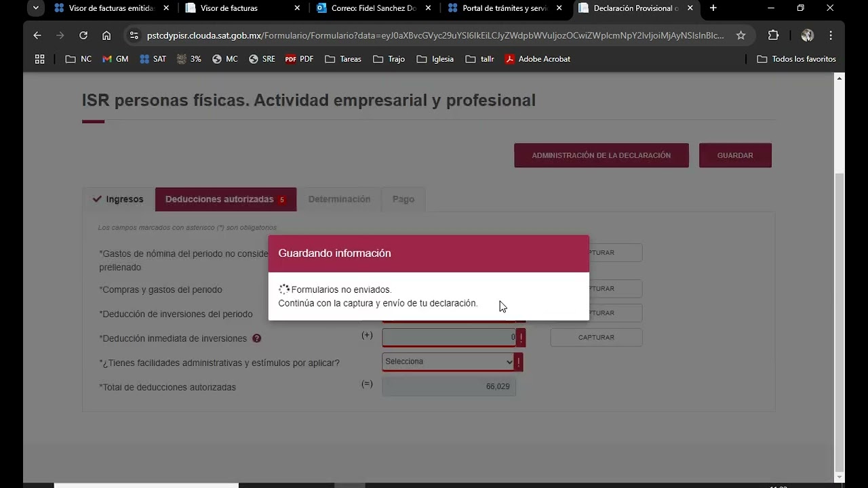Open the Chrome profile avatar
Image resolution: width=868 pixels, height=488 pixels.
(807, 35)
